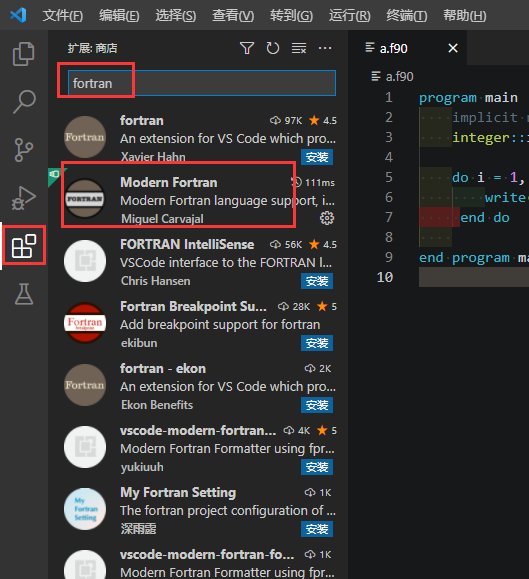529x579 pixels.
Task: Click the 97K download count on fortran extension
Action: point(293,121)
